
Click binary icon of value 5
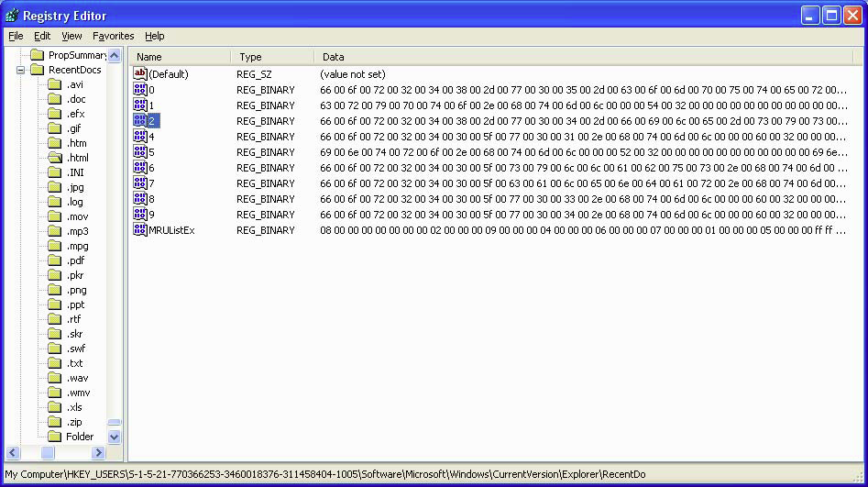click(140, 151)
